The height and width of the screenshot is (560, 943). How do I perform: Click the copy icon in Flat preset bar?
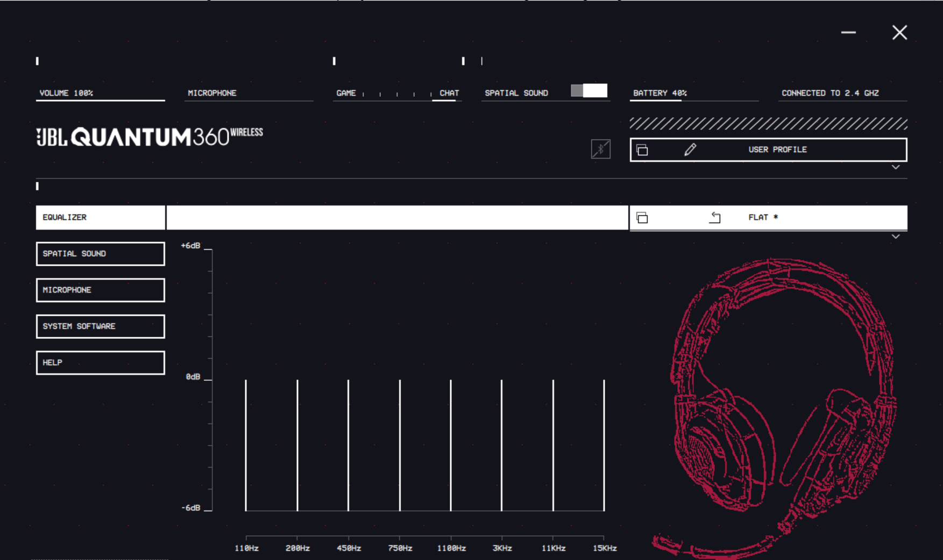[642, 217]
